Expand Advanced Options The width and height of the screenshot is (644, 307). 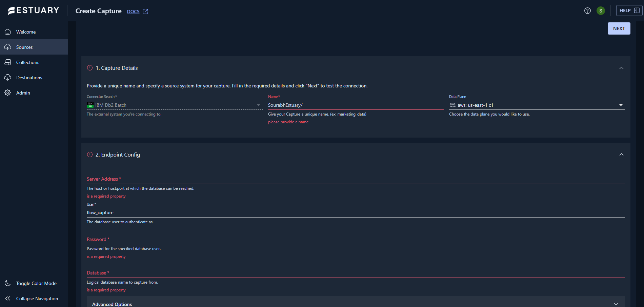pyautogui.click(x=616, y=304)
